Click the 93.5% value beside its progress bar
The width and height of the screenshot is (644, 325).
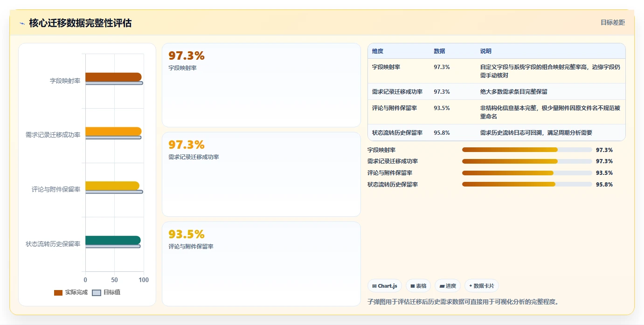point(604,173)
